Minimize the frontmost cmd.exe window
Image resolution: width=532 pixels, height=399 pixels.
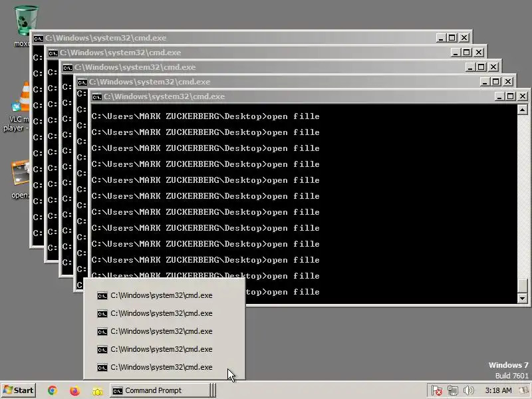point(499,96)
